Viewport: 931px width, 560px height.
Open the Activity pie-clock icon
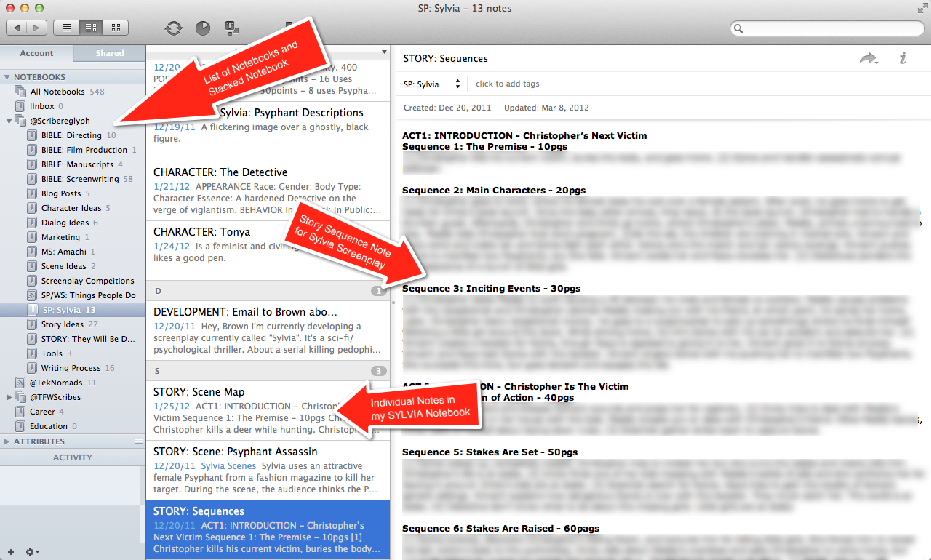pyautogui.click(x=203, y=28)
